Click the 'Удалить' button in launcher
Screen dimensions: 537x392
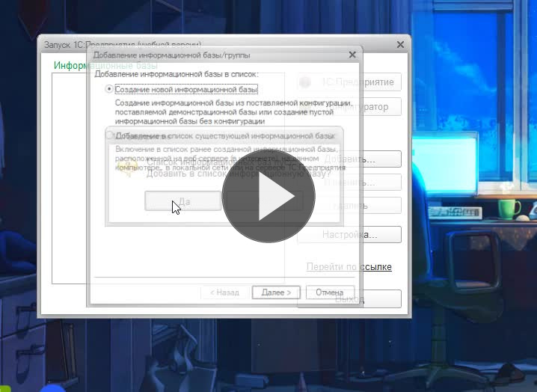tap(349, 206)
